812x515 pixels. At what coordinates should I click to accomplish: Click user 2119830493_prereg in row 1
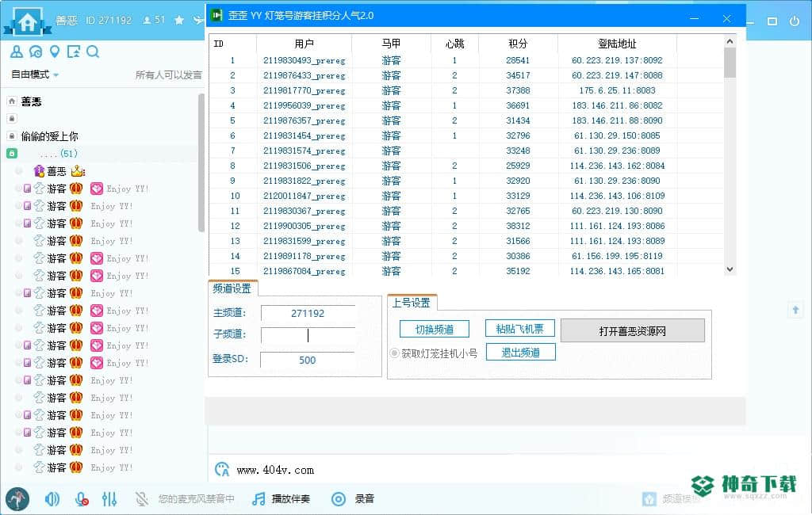pyautogui.click(x=304, y=60)
